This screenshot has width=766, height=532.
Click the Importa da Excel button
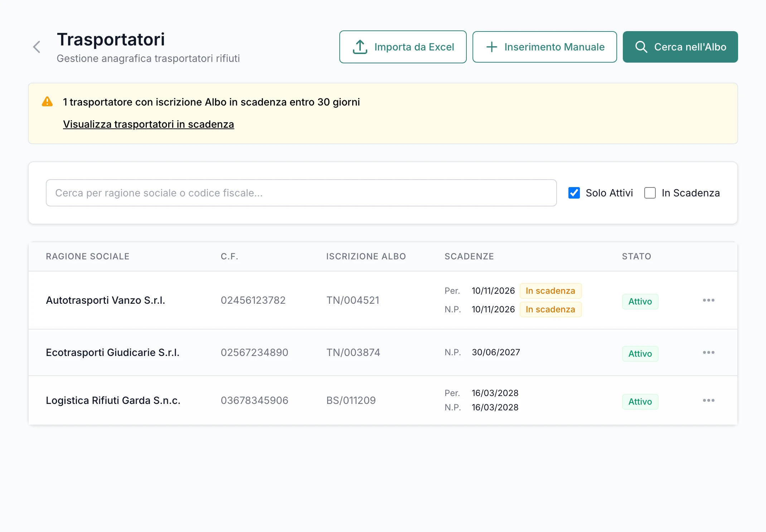403,47
